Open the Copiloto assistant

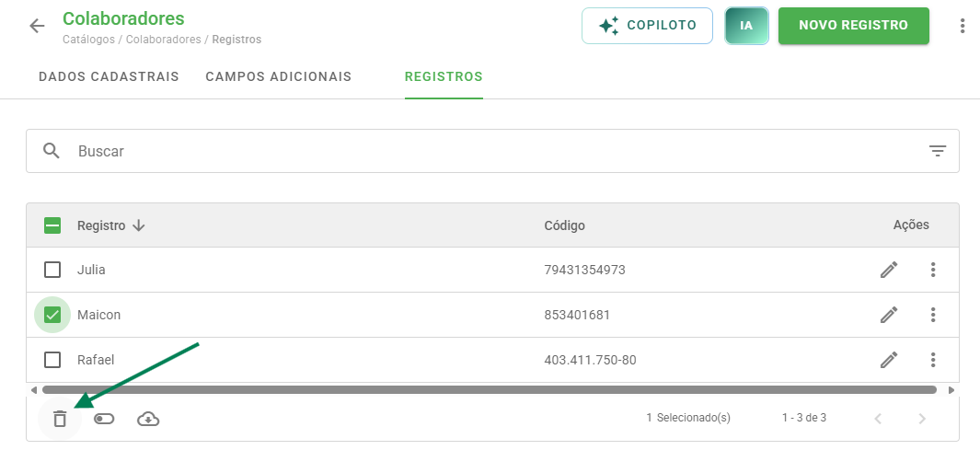pos(648,26)
